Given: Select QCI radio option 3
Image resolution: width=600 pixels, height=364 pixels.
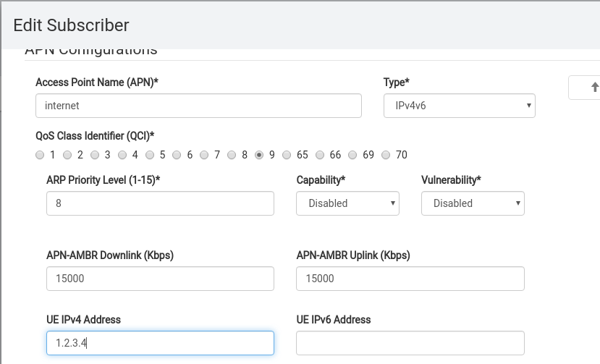Looking at the screenshot, I should click(95, 155).
